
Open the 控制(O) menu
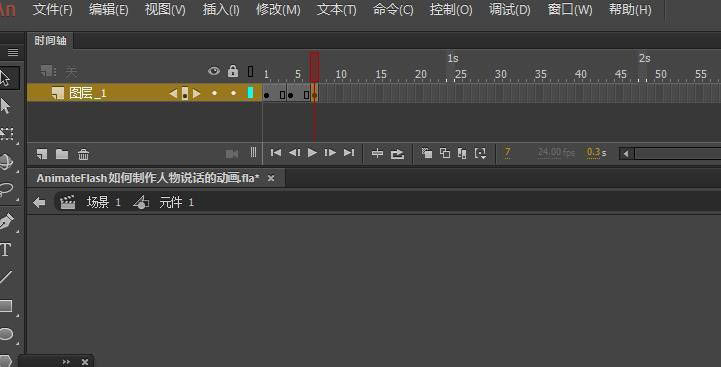(x=451, y=10)
